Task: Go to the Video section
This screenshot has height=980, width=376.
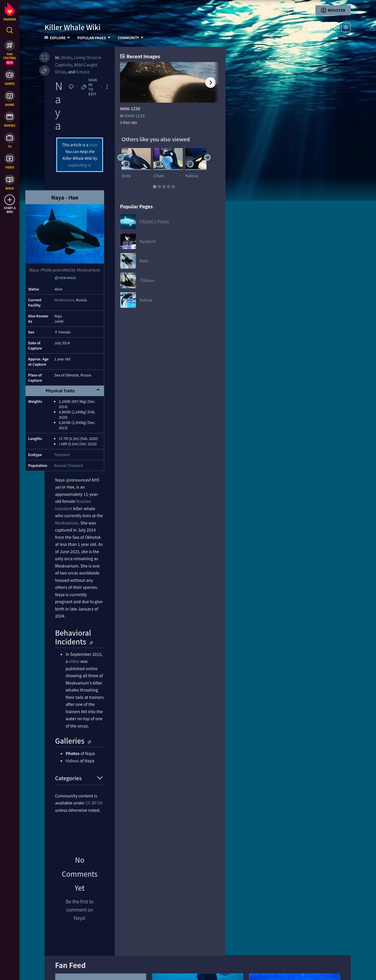Action: pyautogui.click(x=10, y=161)
